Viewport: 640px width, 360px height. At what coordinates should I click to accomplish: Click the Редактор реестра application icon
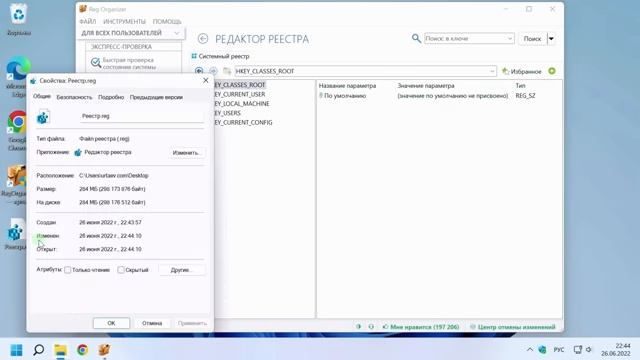(78, 152)
